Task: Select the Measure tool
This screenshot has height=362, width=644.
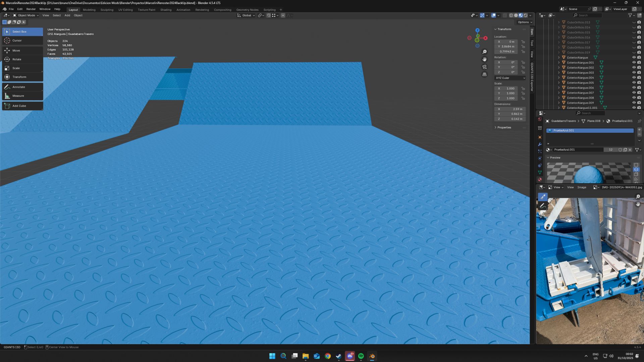Action: pos(18,96)
